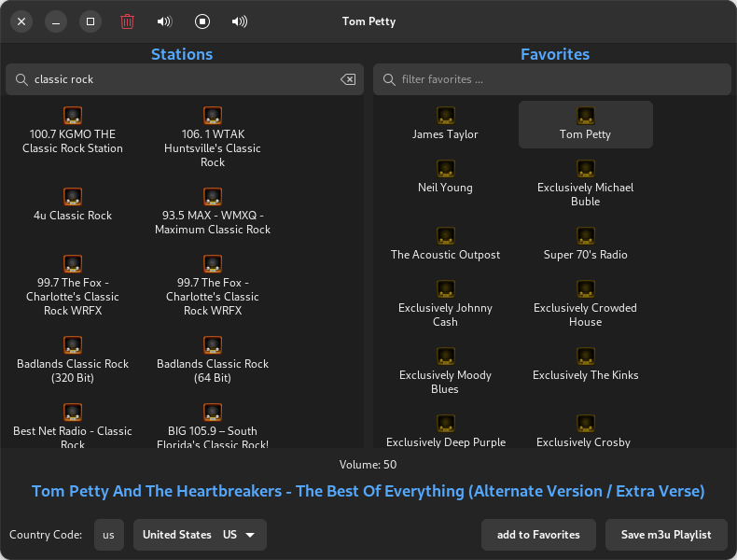Select Exclusively The Kinks favorite
The height and width of the screenshot is (560, 737).
click(585, 365)
